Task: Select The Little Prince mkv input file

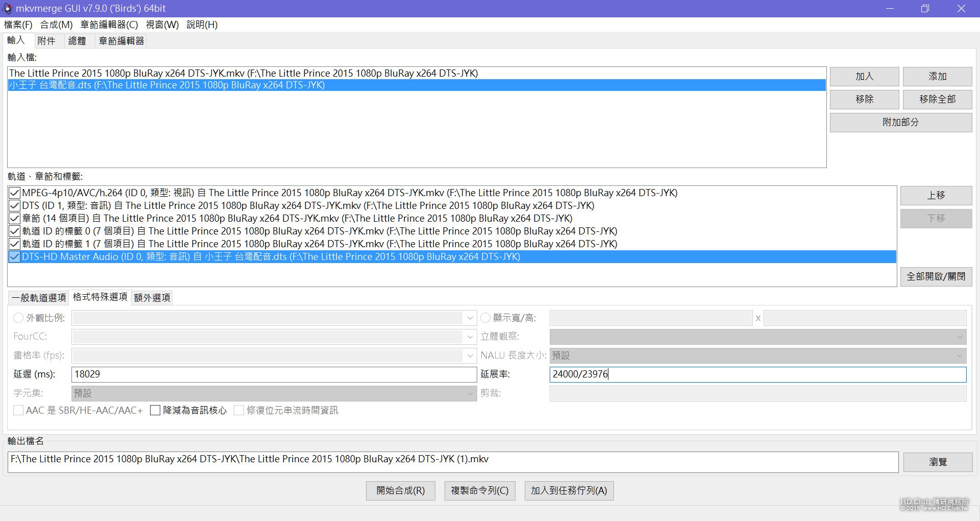Action: coord(416,73)
